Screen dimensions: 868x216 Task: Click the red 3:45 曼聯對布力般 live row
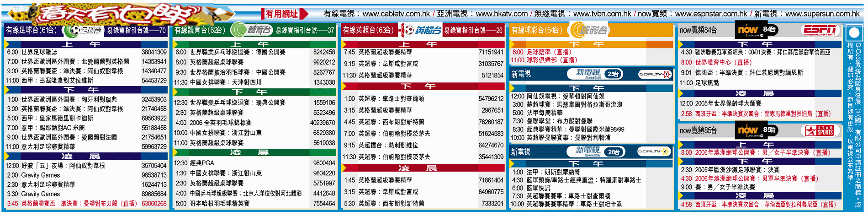pos(87,203)
